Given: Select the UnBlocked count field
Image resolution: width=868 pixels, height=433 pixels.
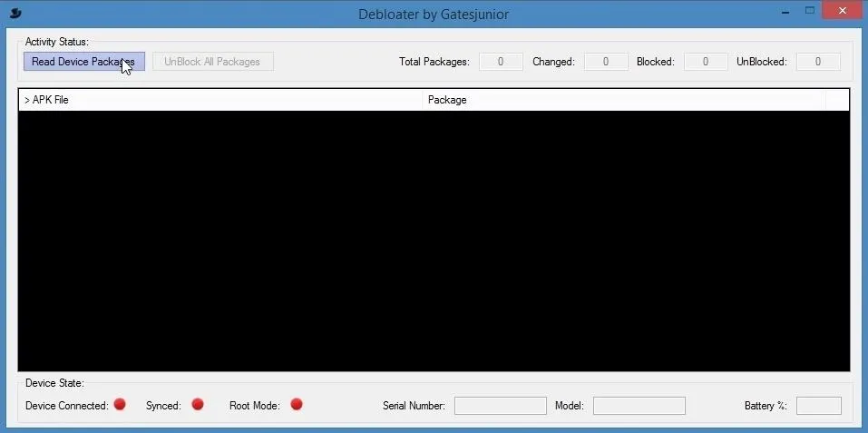Looking at the screenshot, I should [818, 62].
